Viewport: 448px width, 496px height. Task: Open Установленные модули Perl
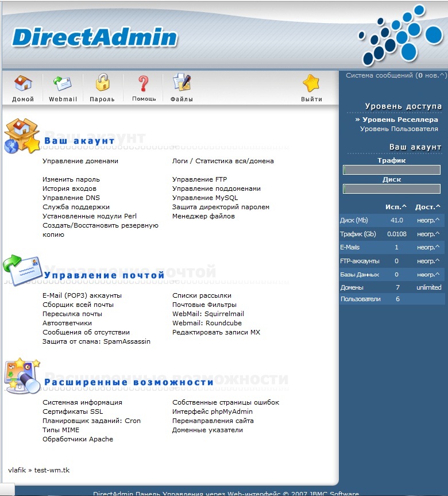point(90,216)
